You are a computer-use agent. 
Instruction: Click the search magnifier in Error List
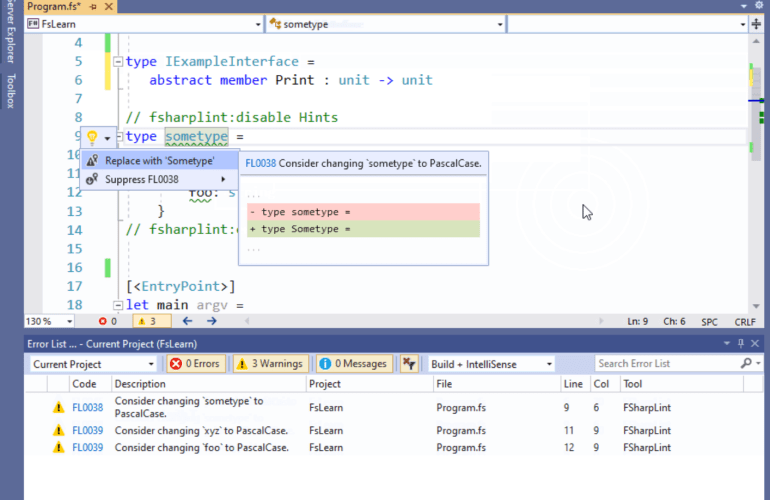point(746,364)
